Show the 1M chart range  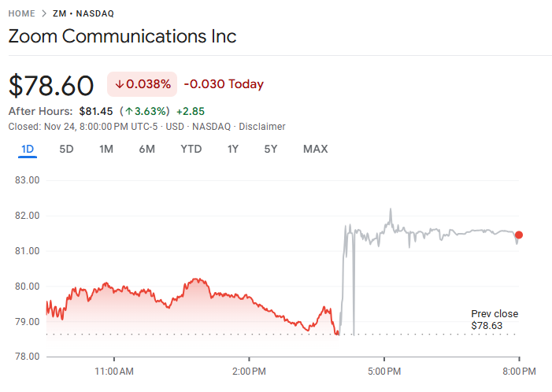click(x=106, y=149)
